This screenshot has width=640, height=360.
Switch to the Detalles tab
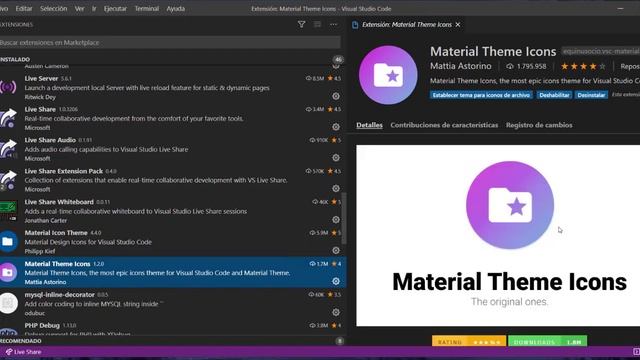pyautogui.click(x=369, y=125)
